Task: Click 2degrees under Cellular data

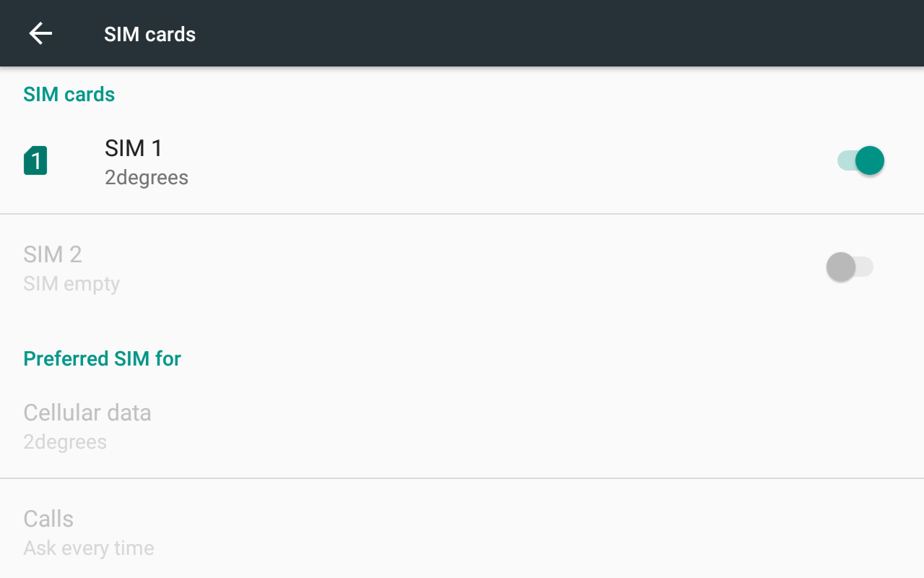Action: click(x=65, y=442)
